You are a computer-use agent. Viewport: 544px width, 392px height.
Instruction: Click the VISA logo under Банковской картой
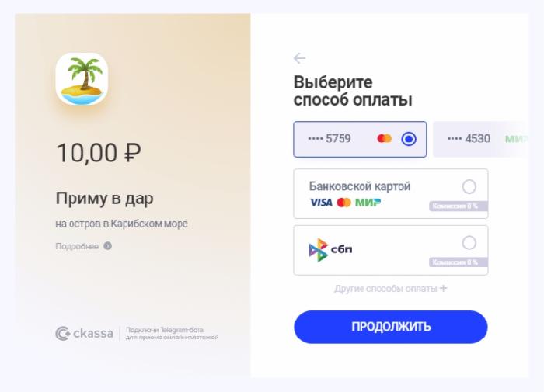pos(320,203)
